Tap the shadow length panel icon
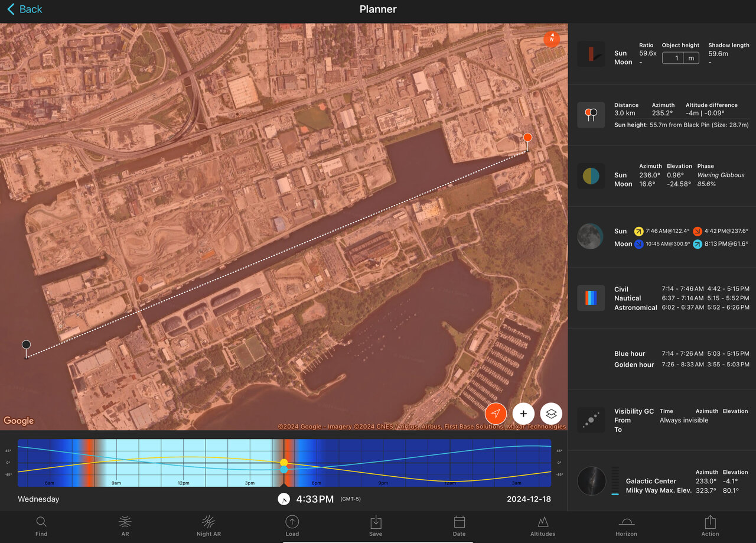Image resolution: width=756 pixels, height=543 pixels. (591, 54)
